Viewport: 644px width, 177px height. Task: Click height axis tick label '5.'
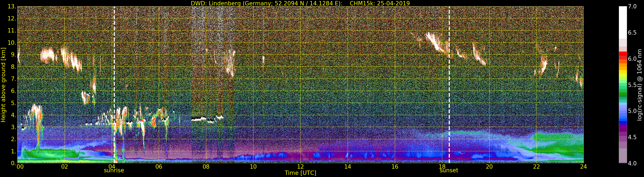click(14, 103)
